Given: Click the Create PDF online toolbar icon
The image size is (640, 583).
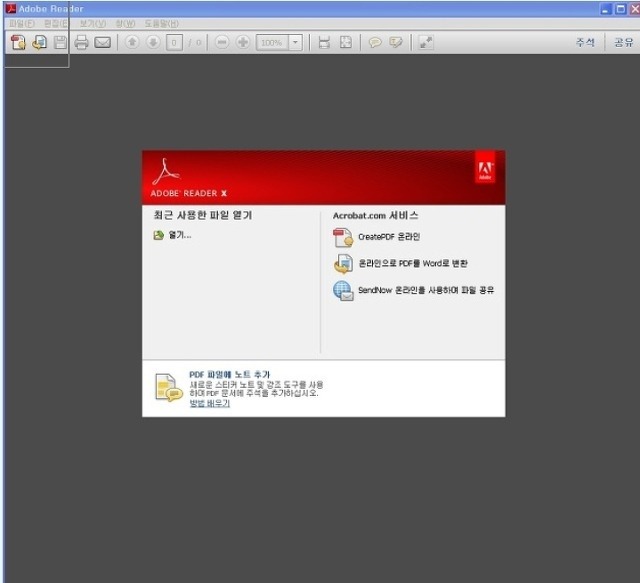Looking at the screenshot, I should point(18,42).
